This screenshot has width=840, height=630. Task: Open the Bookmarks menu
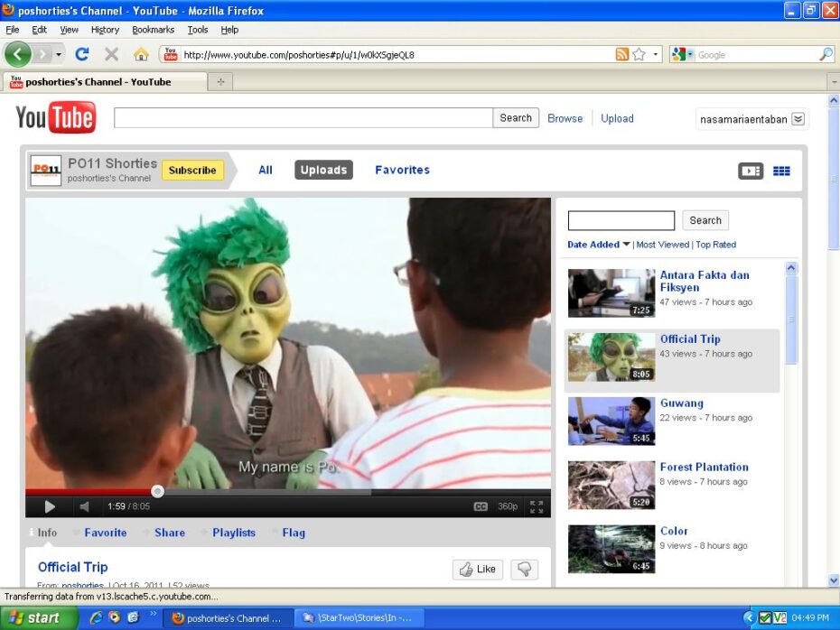coord(153,30)
